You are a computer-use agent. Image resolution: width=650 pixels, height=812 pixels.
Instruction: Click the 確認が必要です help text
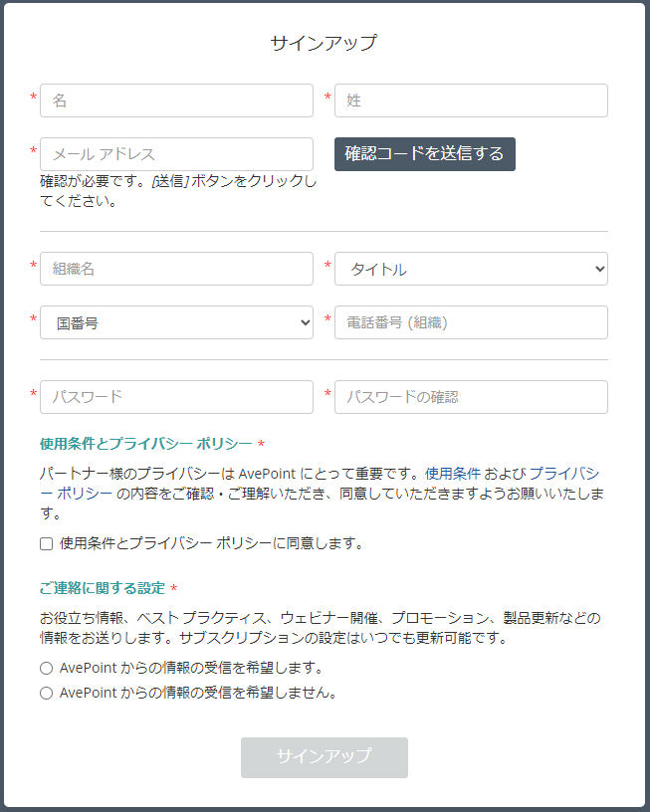[x=179, y=191]
